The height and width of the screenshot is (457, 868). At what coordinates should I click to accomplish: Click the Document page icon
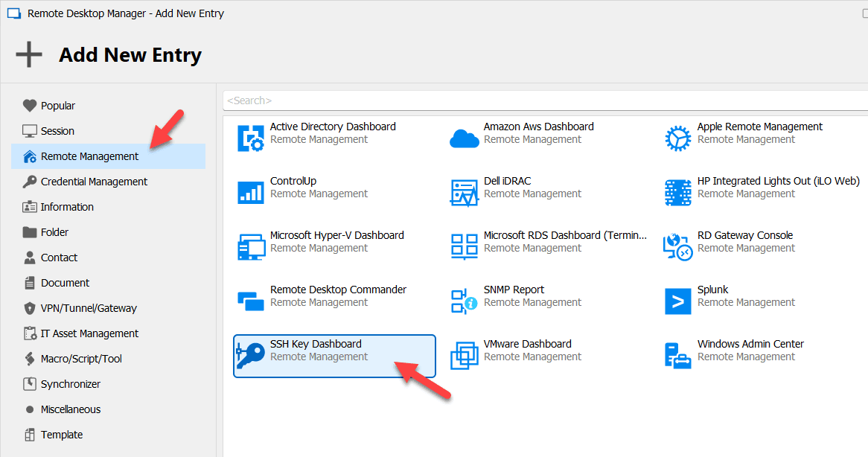tap(29, 283)
